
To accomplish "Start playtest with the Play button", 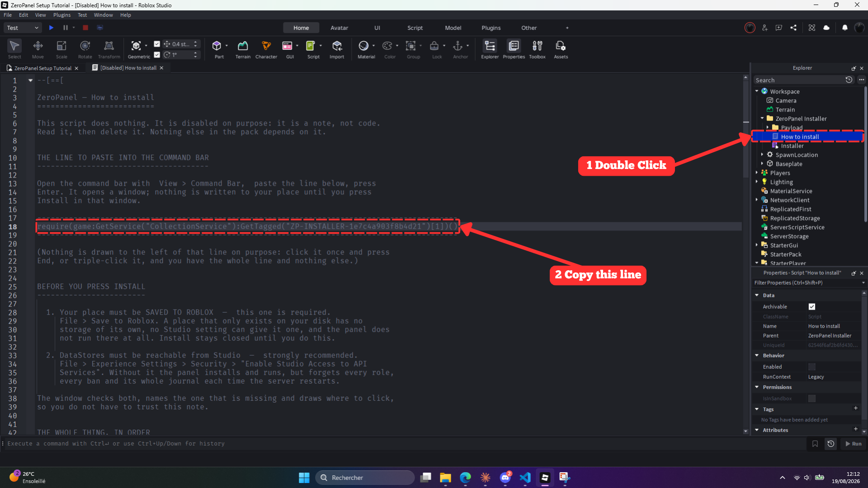I will pyautogui.click(x=51, y=28).
